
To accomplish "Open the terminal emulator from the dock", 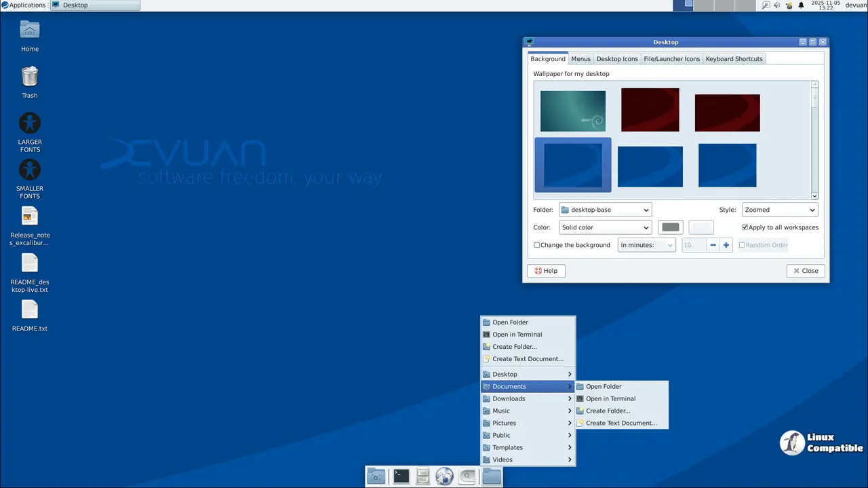I will pyautogui.click(x=401, y=476).
